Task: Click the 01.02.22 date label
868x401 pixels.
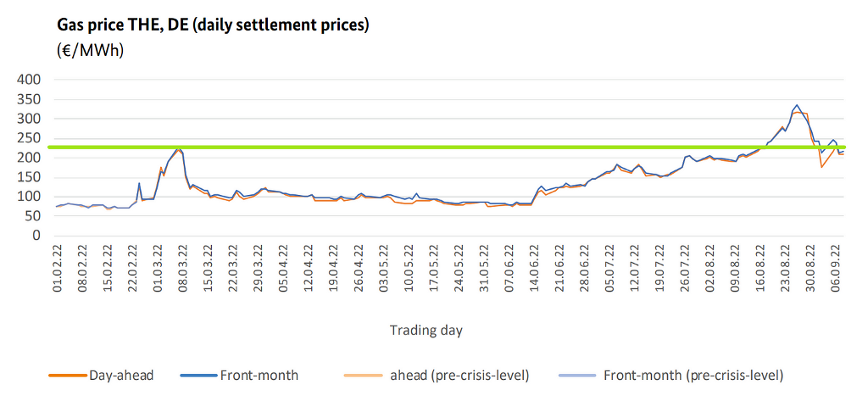Action: click(x=57, y=268)
